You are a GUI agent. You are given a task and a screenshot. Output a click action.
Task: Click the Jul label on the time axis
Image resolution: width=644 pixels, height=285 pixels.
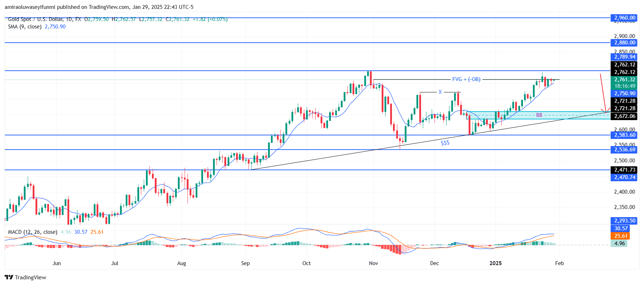[x=115, y=263]
